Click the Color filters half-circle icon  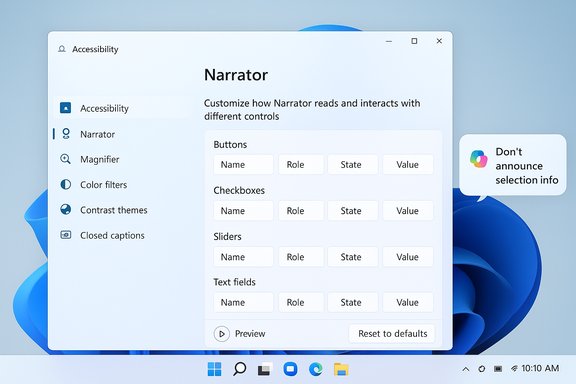click(65, 184)
